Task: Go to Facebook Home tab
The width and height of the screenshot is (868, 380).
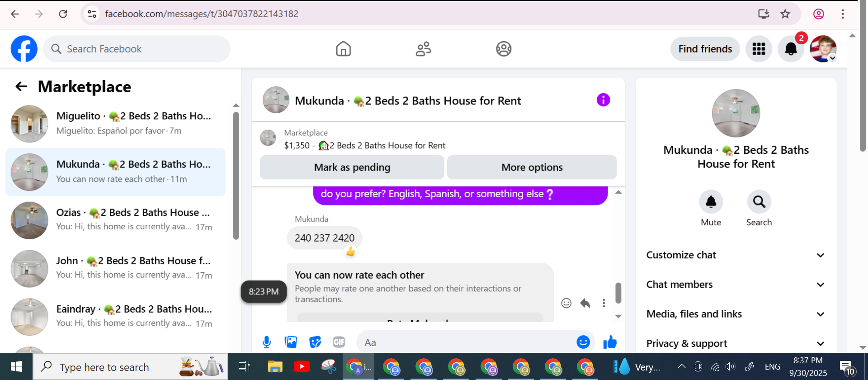Action: 344,49
